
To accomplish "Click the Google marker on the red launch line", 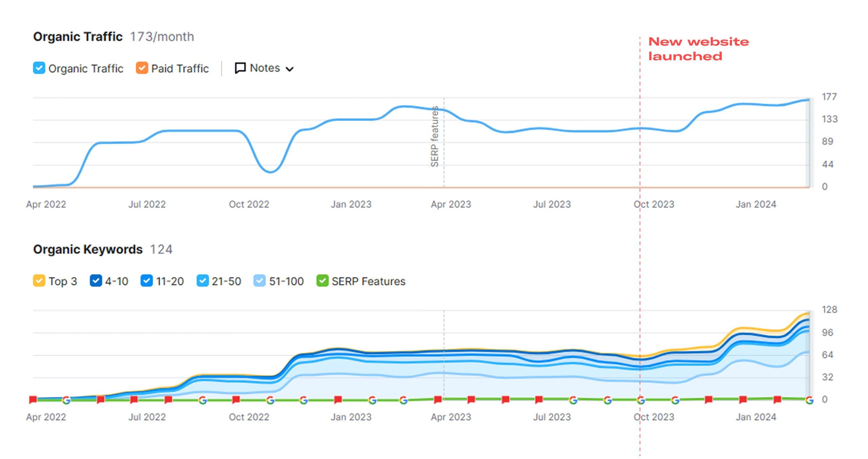I will click(x=640, y=400).
